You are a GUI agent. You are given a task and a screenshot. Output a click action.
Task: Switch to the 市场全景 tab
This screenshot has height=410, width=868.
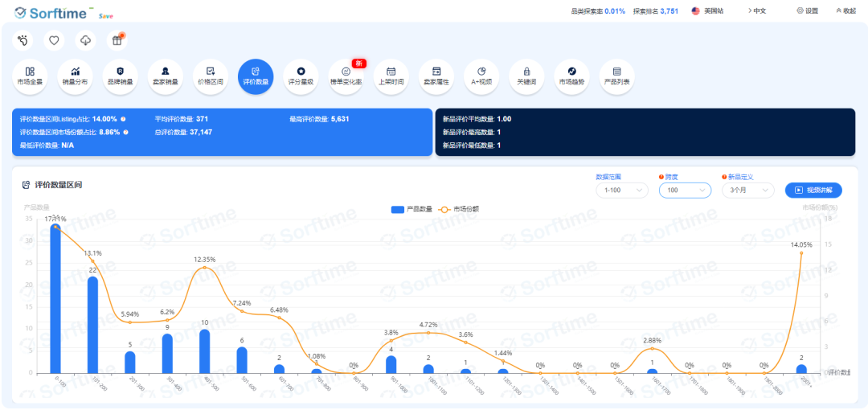click(30, 76)
